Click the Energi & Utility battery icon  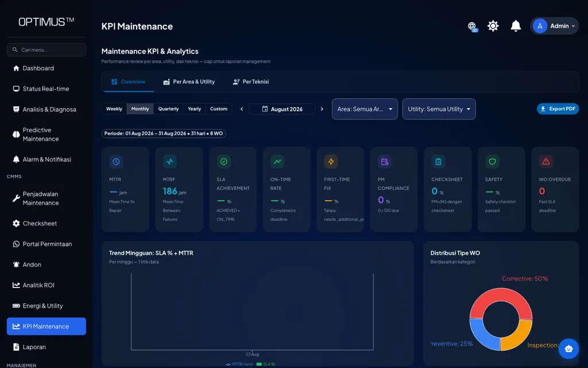click(16, 306)
